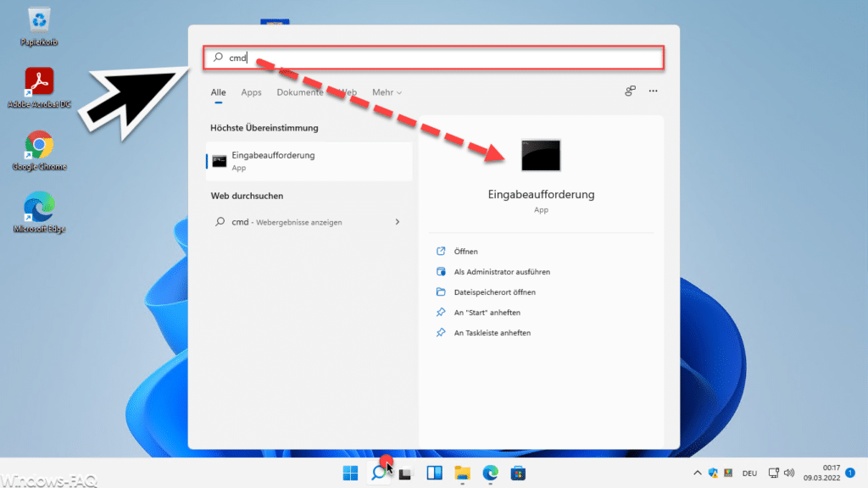Image resolution: width=868 pixels, height=488 pixels.
Task: Click the large command prompt preview thumbnail
Action: point(541,156)
